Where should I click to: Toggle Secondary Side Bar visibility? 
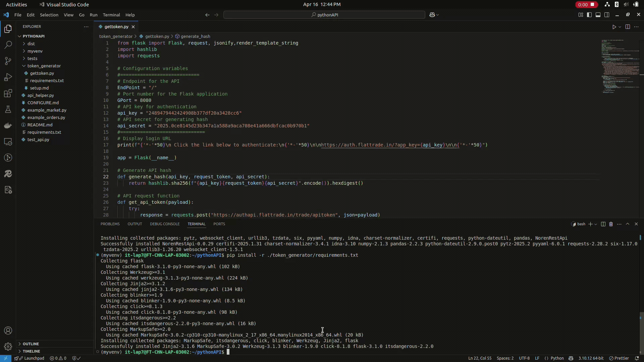(x=607, y=15)
